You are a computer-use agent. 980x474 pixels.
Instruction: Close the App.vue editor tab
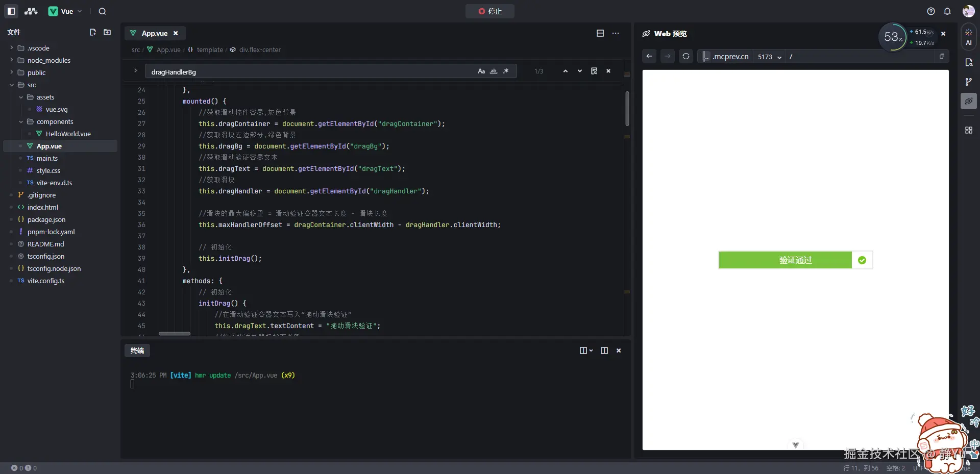pyautogui.click(x=176, y=33)
